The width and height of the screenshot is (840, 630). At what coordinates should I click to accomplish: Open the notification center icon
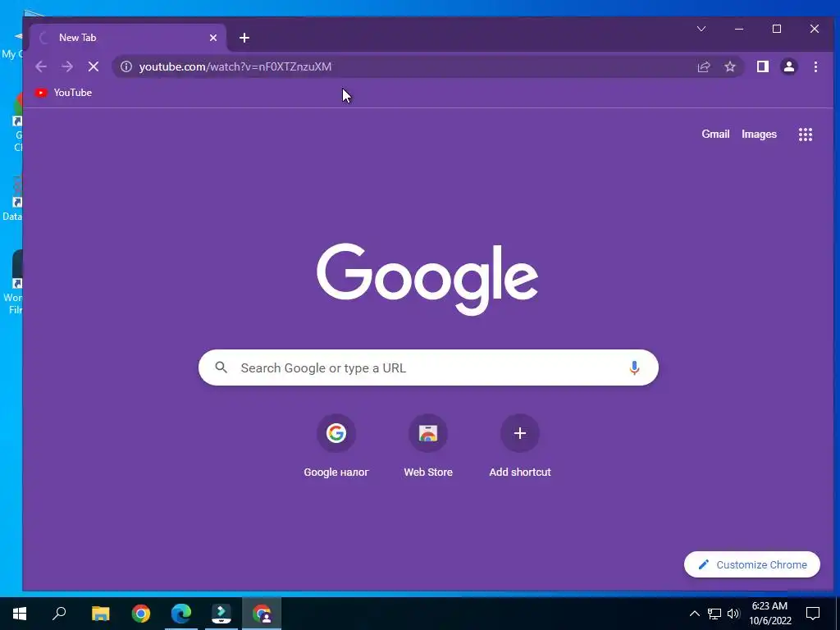point(813,614)
